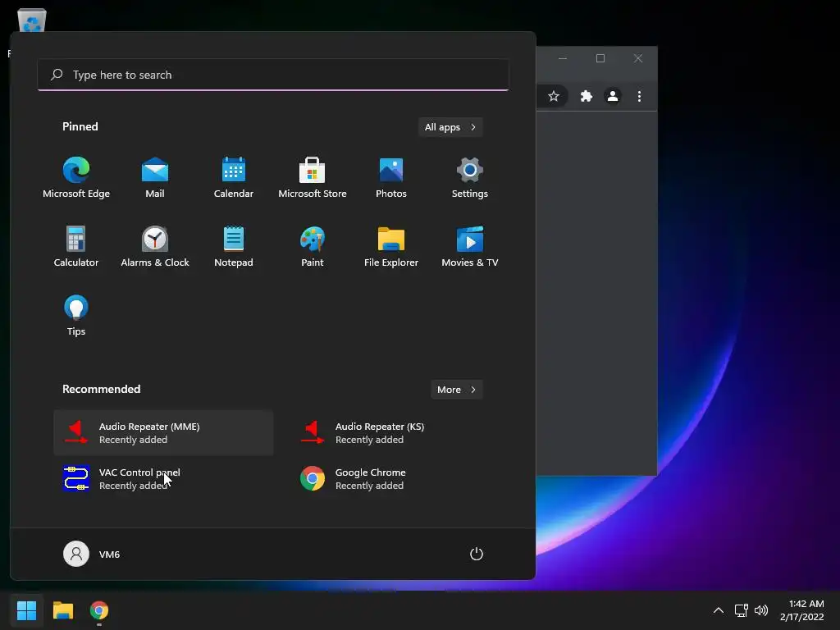Viewport: 840px width, 630px height.
Task: Open Notepad from pinned apps
Action: pyautogui.click(x=234, y=246)
